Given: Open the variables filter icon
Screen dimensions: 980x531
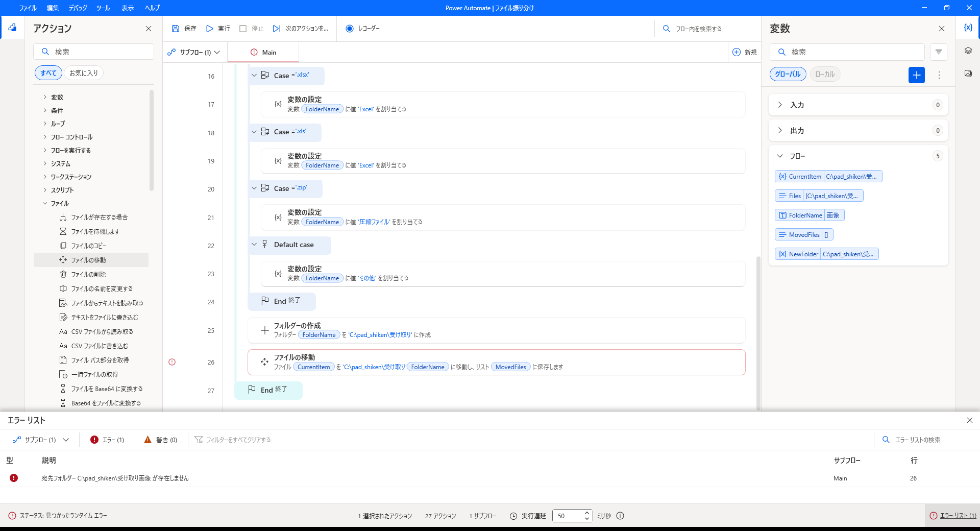Looking at the screenshot, I should (939, 52).
